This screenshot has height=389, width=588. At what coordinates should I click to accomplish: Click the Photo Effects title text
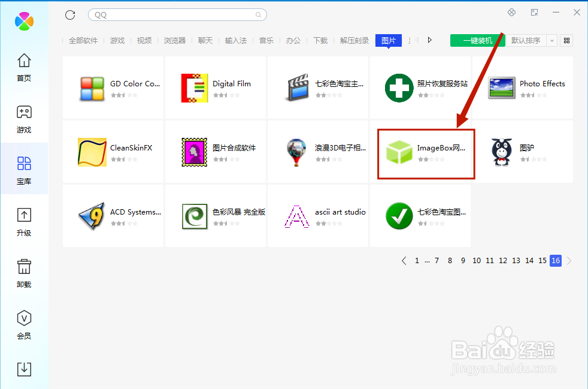(542, 84)
